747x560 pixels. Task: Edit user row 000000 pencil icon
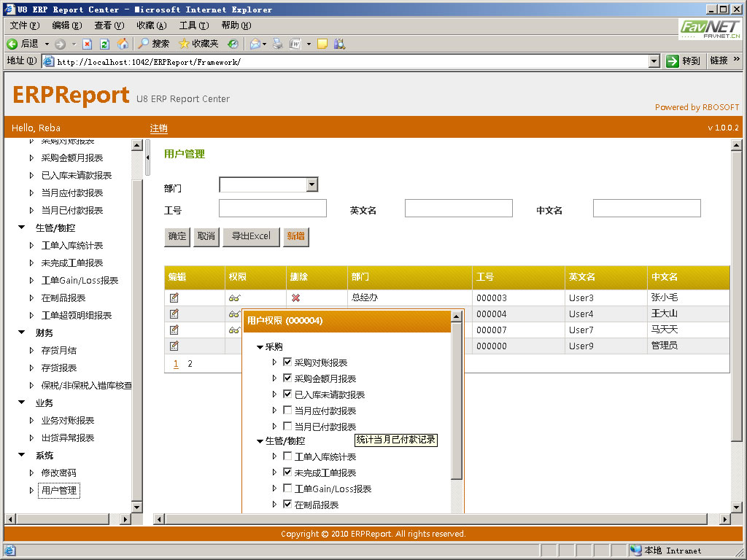[x=174, y=346]
